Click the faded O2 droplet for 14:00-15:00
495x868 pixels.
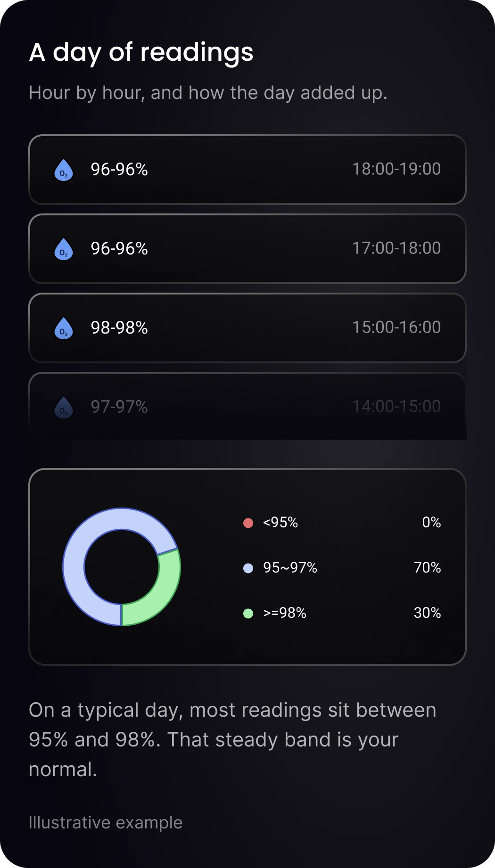click(x=64, y=407)
